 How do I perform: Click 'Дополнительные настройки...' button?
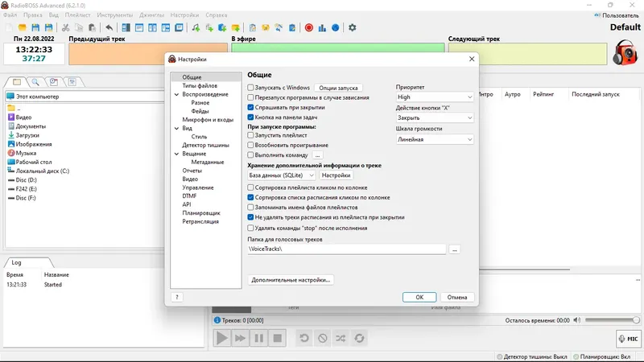pyautogui.click(x=291, y=280)
